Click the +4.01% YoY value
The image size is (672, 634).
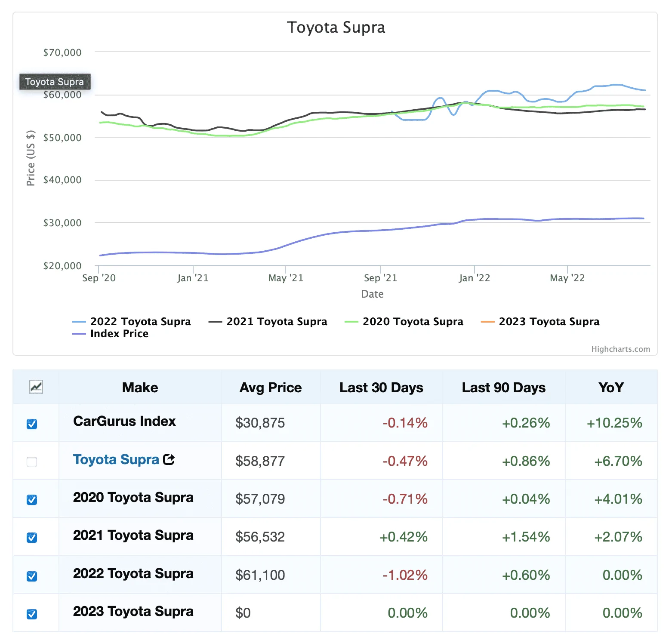click(x=618, y=499)
